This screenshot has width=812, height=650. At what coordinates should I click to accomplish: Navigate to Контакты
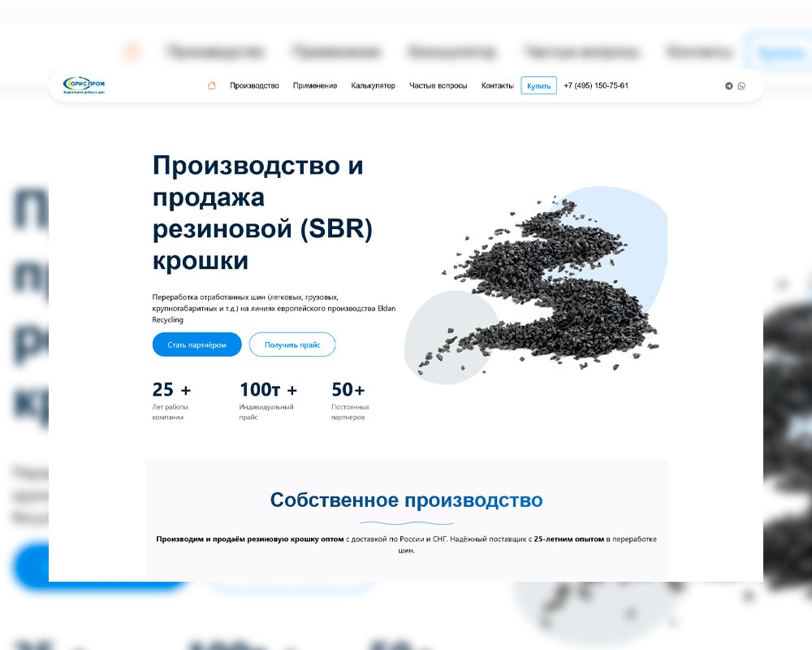[x=497, y=85]
